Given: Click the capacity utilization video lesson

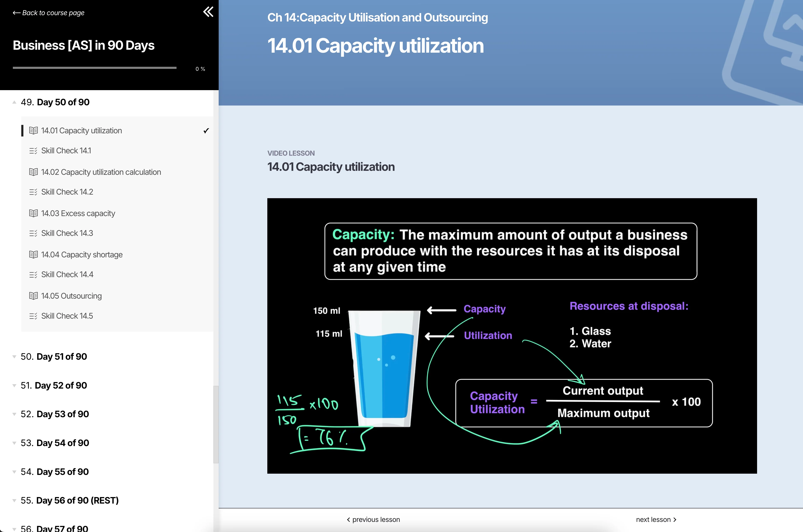Looking at the screenshot, I should pos(512,336).
